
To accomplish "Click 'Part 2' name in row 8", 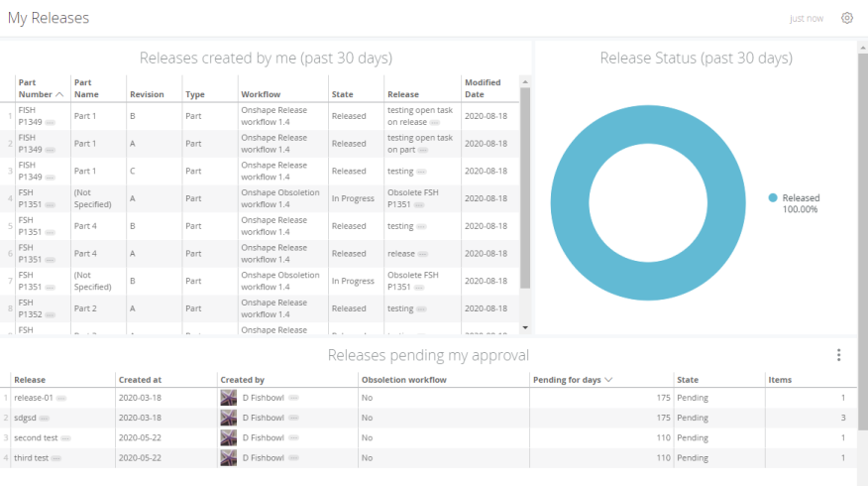I will coord(85,308).
